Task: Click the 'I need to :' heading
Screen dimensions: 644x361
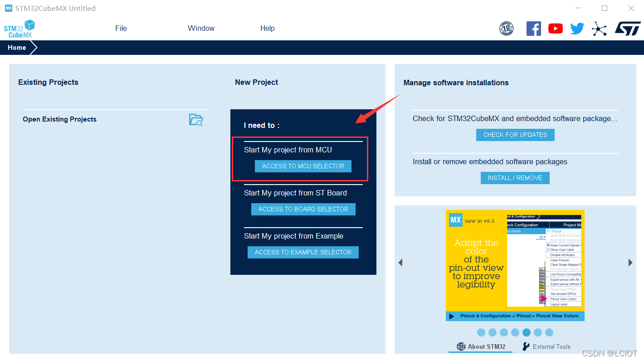Action: [x=262, y=125]
